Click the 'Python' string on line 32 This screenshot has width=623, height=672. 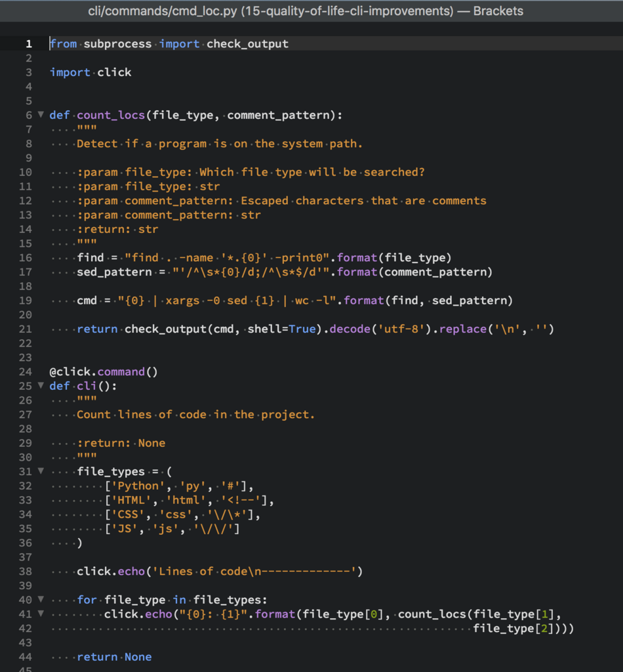138,486
